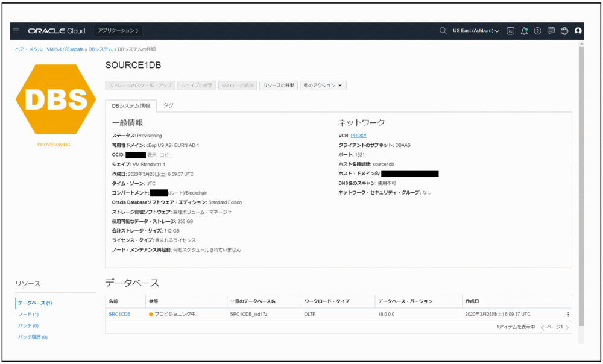Image resolution: width=603 pixels, height=364 pixels.
Task: Open the feedback chat icon
Action: point(551,31)
